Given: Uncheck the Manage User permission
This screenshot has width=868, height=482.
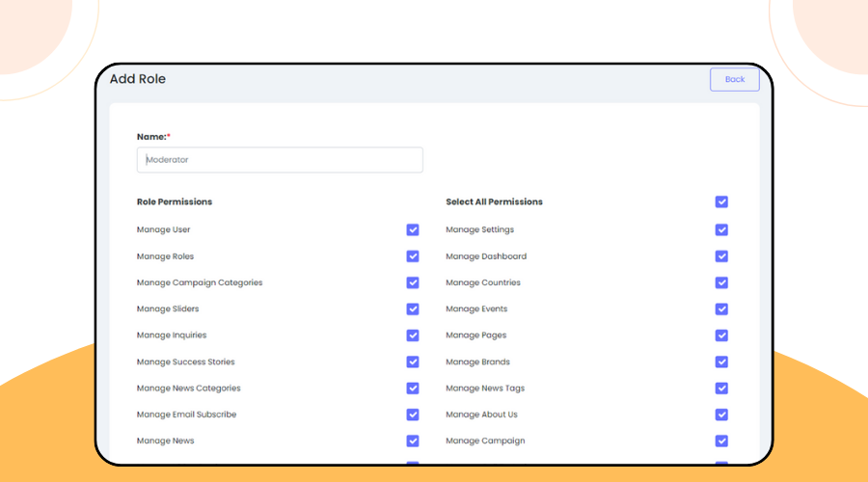Looking at the screenshot, I should (x=413, y=230).
